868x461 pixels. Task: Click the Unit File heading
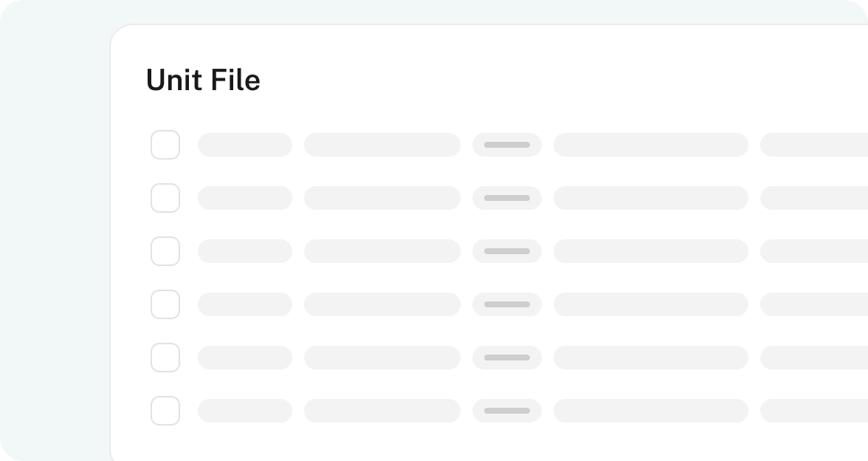(x=203, y=81)
